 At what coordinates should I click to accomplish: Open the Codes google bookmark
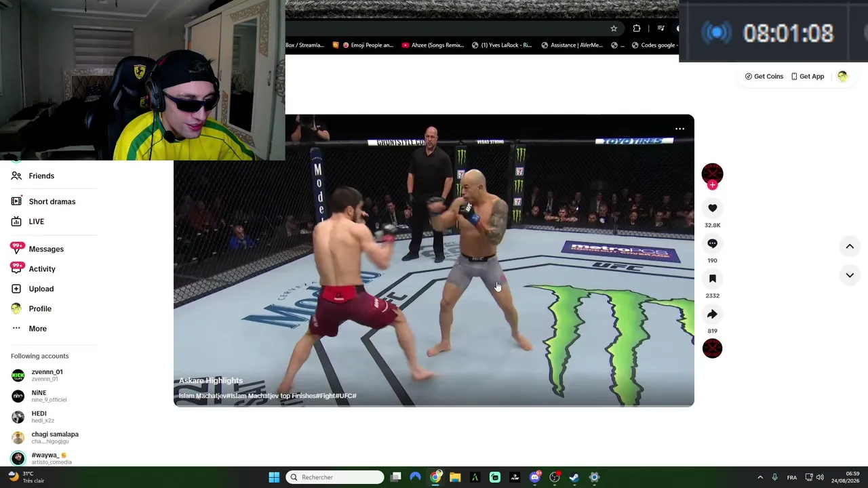654,45
